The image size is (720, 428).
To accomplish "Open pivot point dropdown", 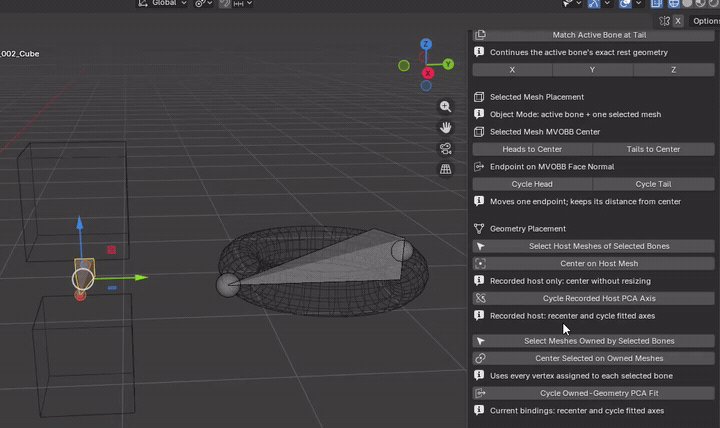I will tap(203, 3).
